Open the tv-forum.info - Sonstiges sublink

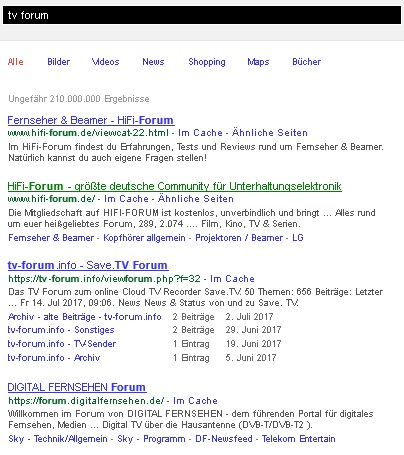61,330
